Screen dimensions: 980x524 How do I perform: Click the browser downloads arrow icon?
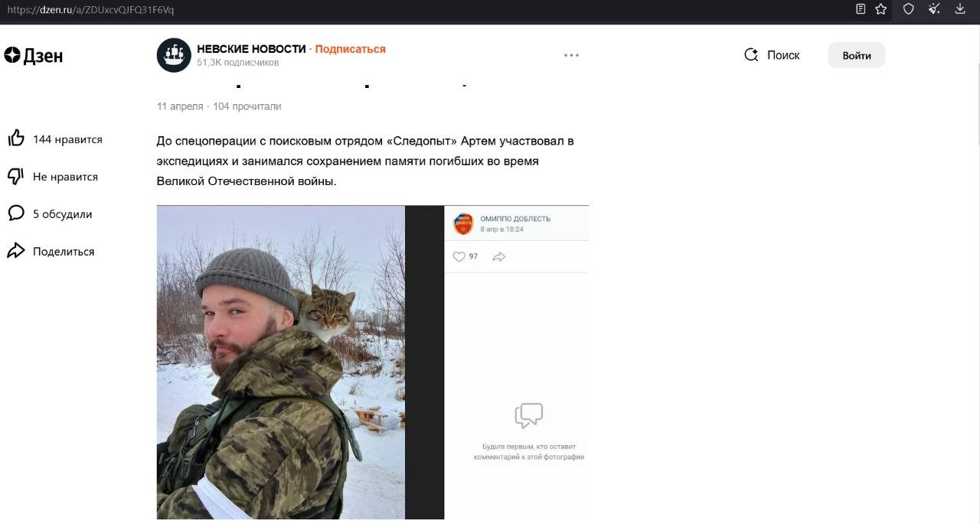960,9
